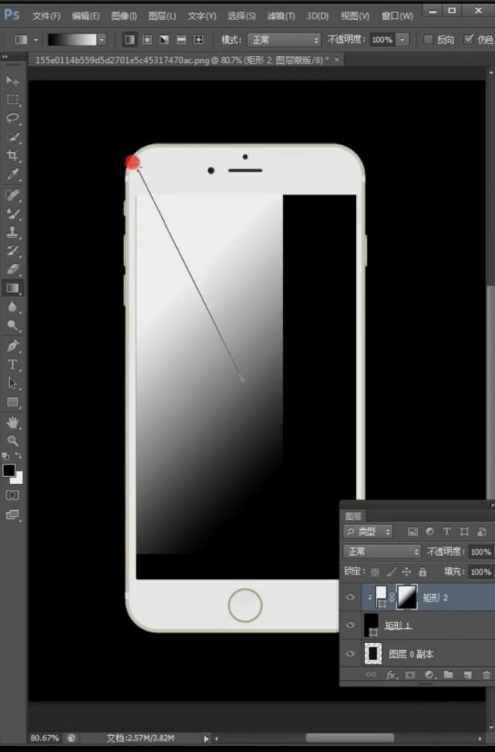Viewport: 495px width, 752px height.
Task: Choose angle gradient style
Action: coord(164,40)
